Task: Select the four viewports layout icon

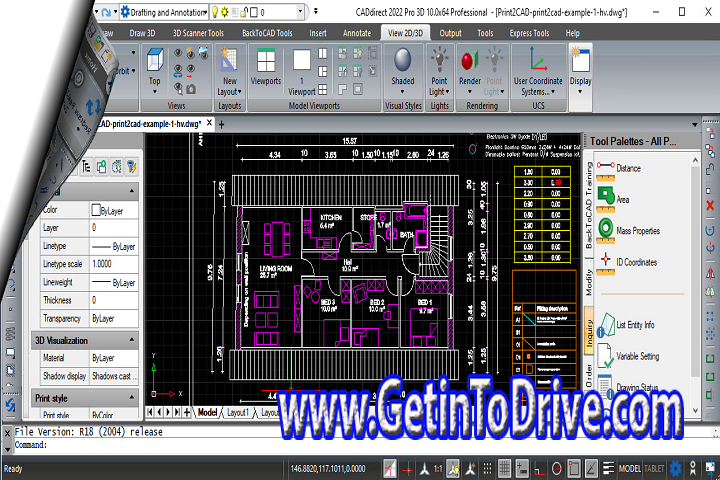Action: (323, 89)
